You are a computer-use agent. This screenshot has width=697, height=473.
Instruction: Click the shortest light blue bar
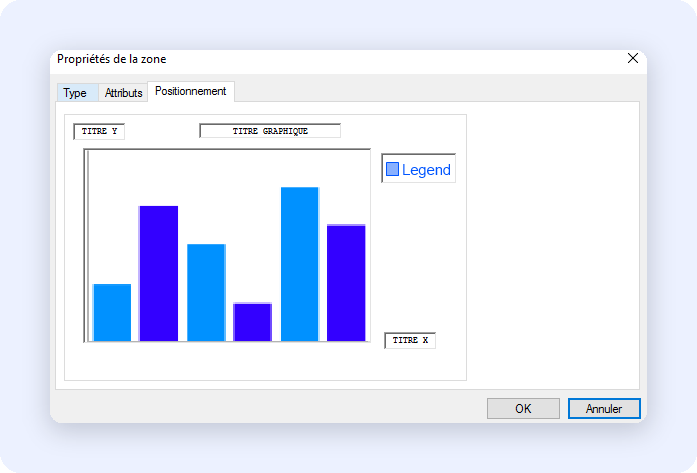point(112,313)
